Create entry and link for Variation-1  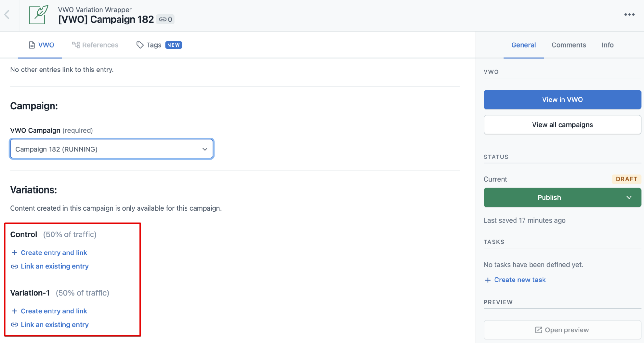click(x=49, y=311)
